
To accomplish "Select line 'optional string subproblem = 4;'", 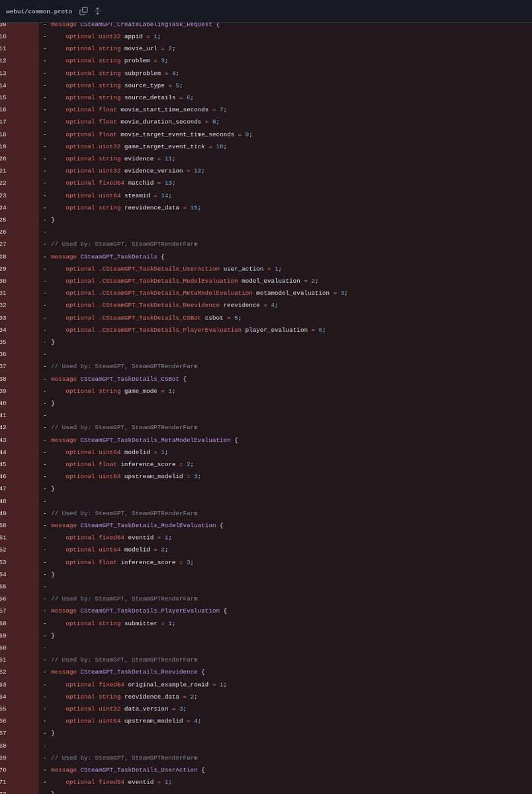I will pyautogui.click(x=122, y=74).
